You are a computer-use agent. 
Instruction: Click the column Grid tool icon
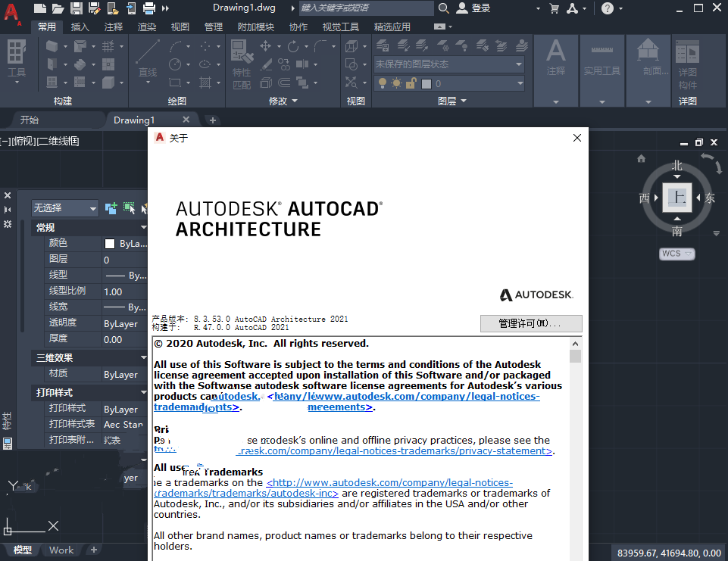pos(108,46)
